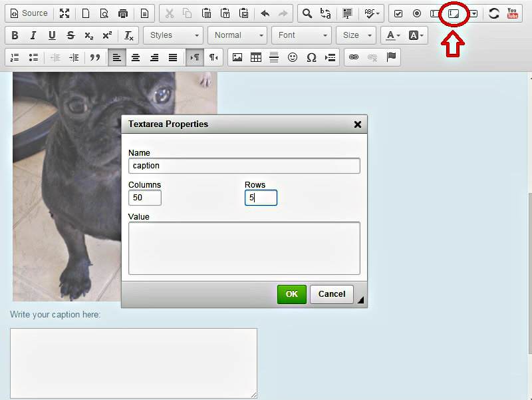The image size is (532, 400).
Task: Choose Paste from Word
Action: (243, 13)
